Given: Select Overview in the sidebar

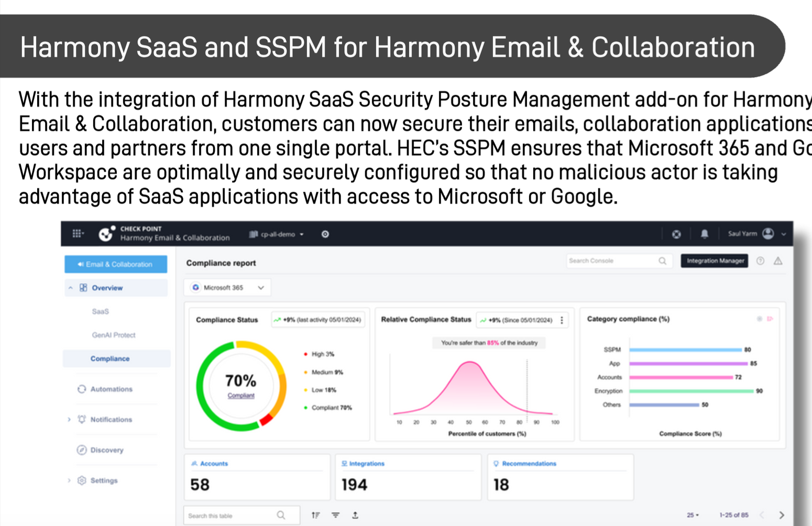Looking at the screenshot, I should (107, 288).
